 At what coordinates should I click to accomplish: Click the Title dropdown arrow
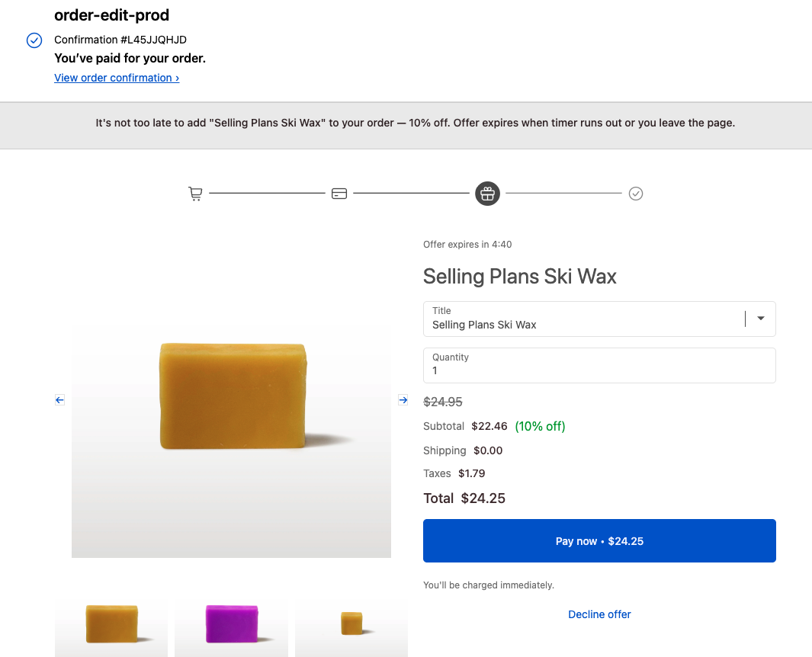tap(760, 319)
